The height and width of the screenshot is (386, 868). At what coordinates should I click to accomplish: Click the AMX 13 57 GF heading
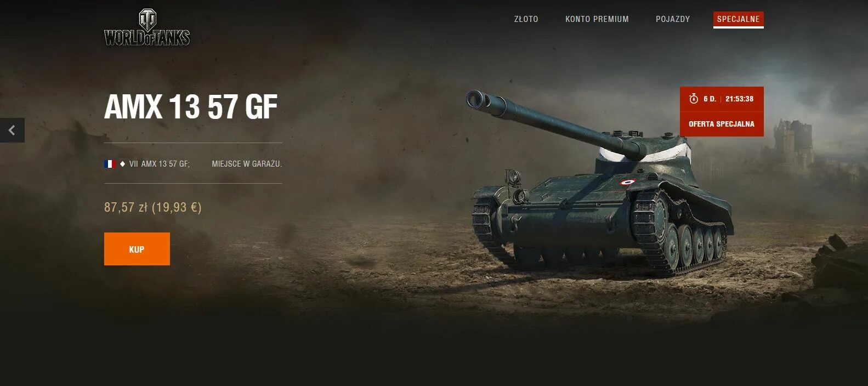pyautogui.click(x=191, y=106)
